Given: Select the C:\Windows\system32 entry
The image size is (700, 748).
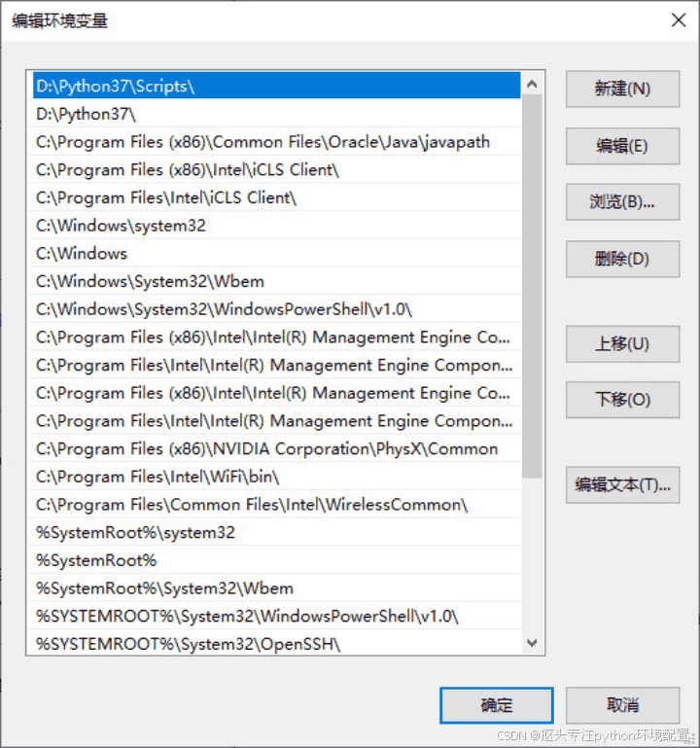Looking at the screenshot, I should tap(276, 225).
